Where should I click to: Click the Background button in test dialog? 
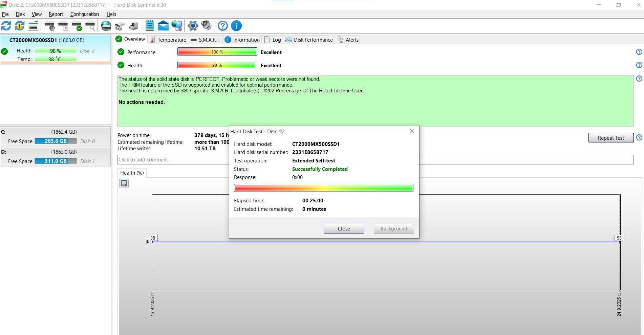(x=394, y=229)
